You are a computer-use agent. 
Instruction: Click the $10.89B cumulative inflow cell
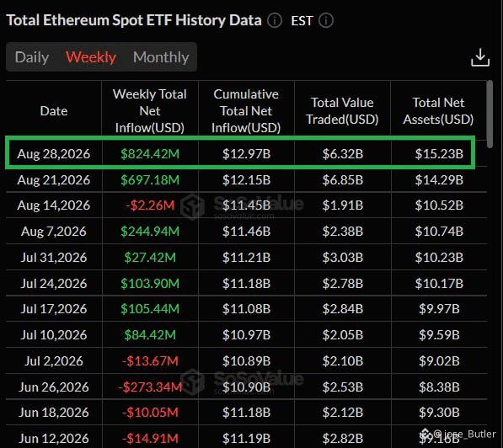246,361
